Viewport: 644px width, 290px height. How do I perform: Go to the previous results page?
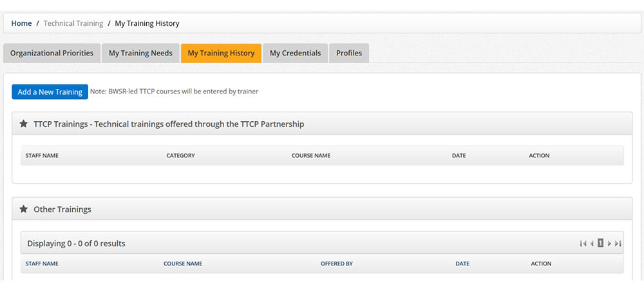pyautogui.click(x=592, y=244)
